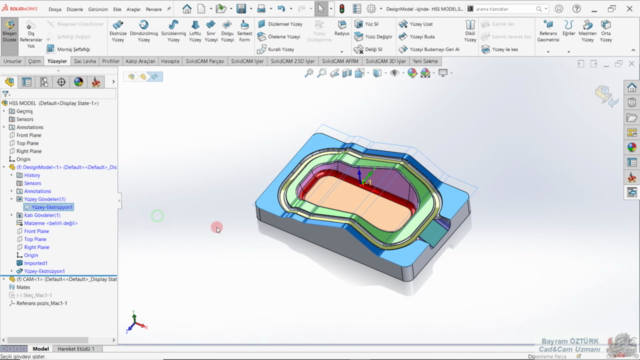Screen dimensions: 640x360
Task: Collapse the ribbon with the chevron arrow
Action: (633, 50)
